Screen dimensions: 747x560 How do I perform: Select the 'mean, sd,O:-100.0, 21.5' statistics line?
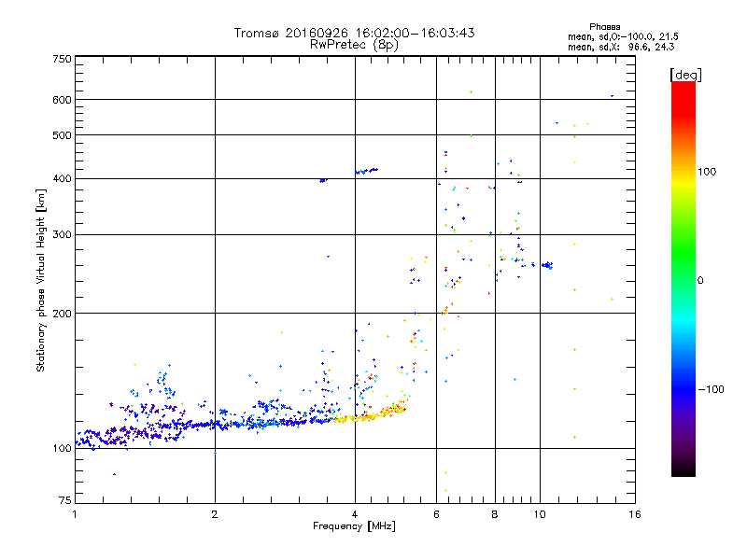tap(623, 37)
